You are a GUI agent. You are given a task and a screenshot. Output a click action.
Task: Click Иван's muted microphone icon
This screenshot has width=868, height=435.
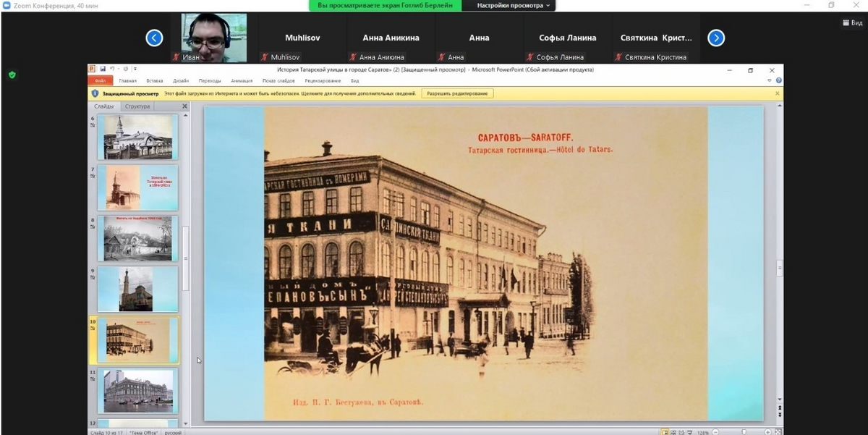click(176, 57)
